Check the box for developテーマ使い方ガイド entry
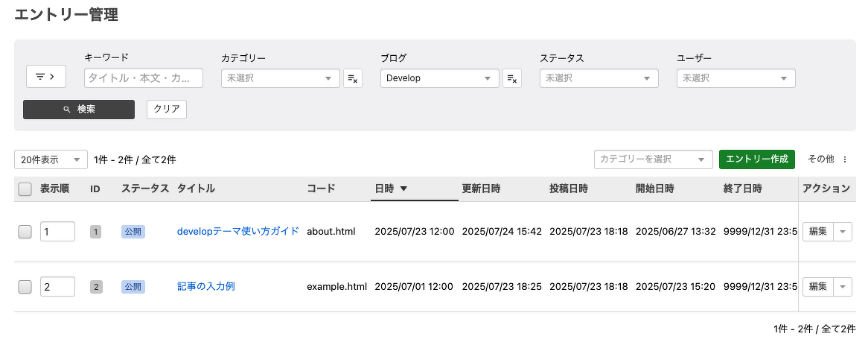868x345 pixels. point(25,232)
